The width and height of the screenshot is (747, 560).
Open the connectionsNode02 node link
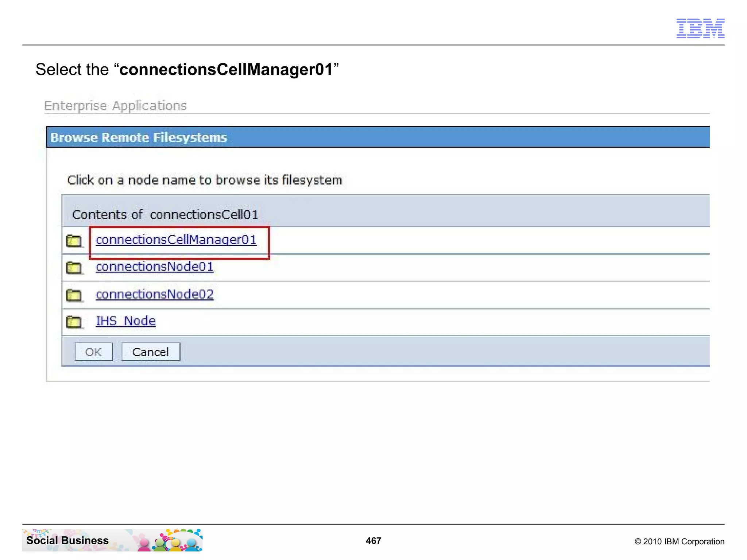click(155, 294)
